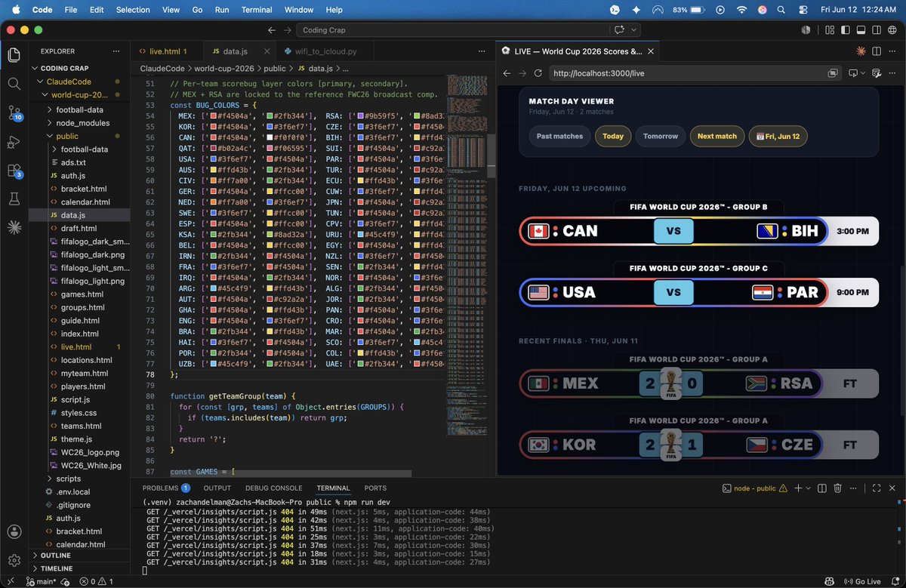This screenshot has width=906, height=588.
Task: Open the Extensions view with badge 3
Action: [x=14, y=171]
